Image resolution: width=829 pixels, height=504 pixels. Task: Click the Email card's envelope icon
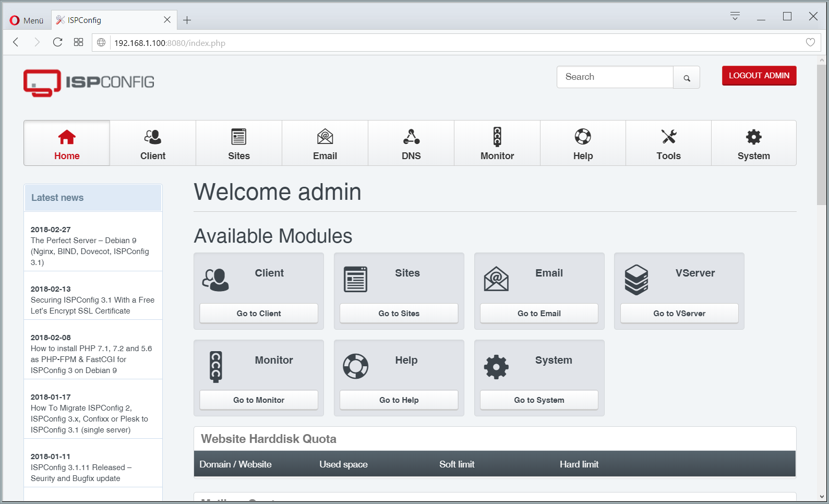pyautogui.click(x=496, y=279)
